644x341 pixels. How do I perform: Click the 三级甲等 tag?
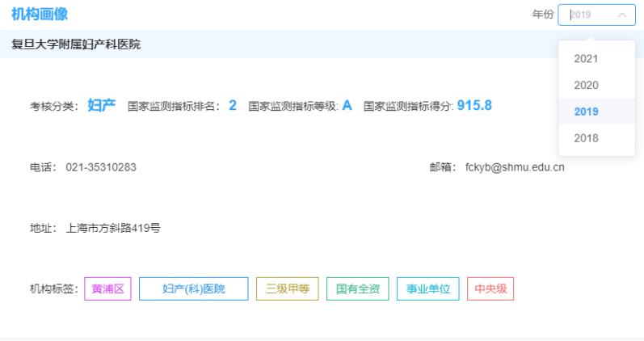[x=288, y=288]
